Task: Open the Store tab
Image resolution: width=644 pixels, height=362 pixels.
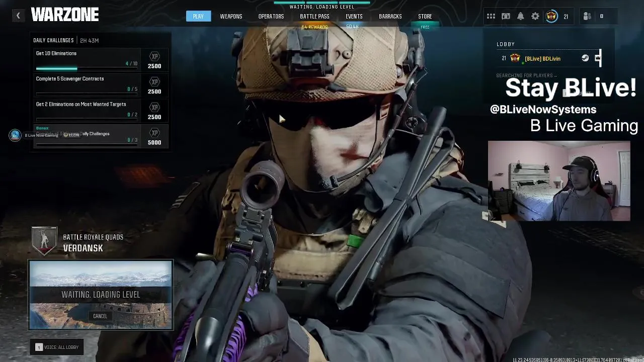Action: tap(425, 16)
